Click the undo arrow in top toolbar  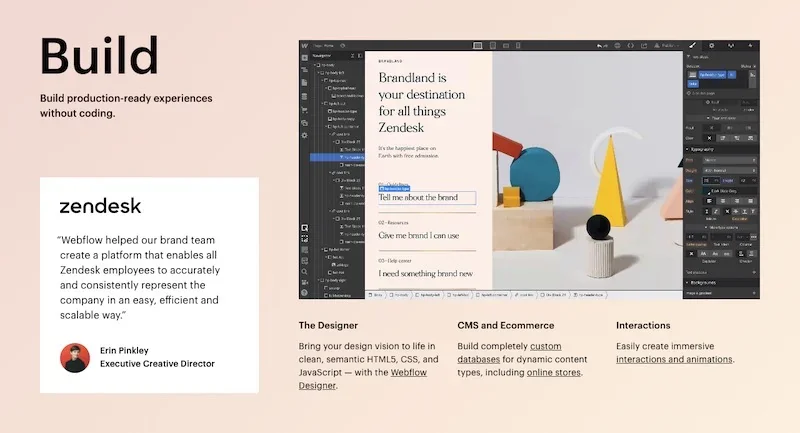(x=599, y=46)
